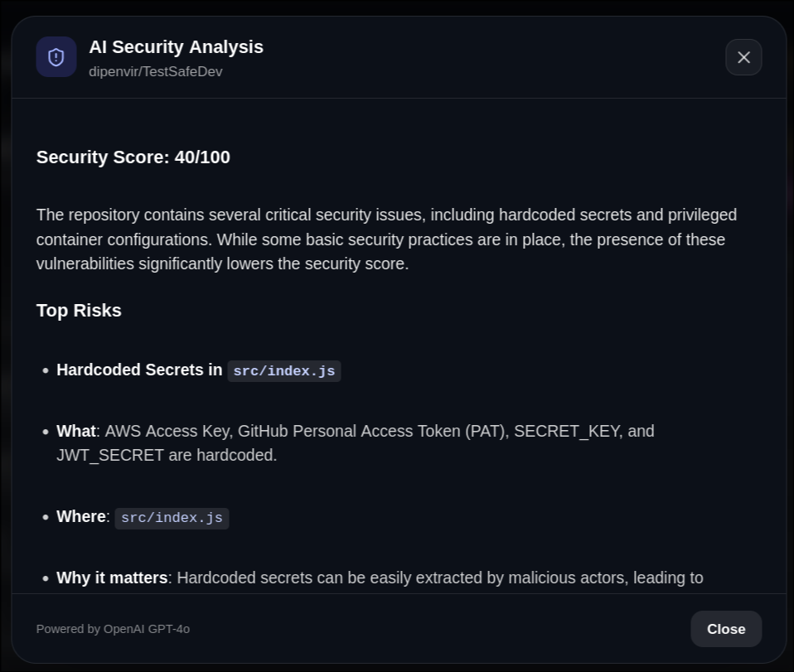Click the Top Risks heading
The width and height of the screenshot is (794, 672).
coord(79,311)
